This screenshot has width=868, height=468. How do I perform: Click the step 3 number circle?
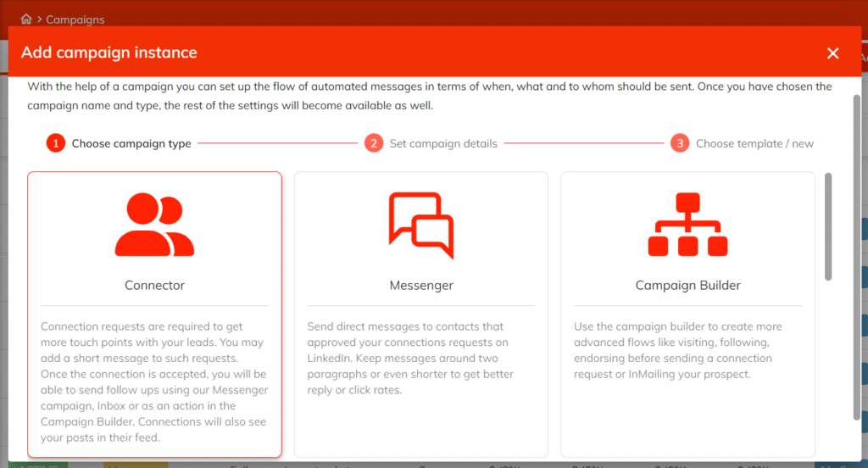coord(680,143)
